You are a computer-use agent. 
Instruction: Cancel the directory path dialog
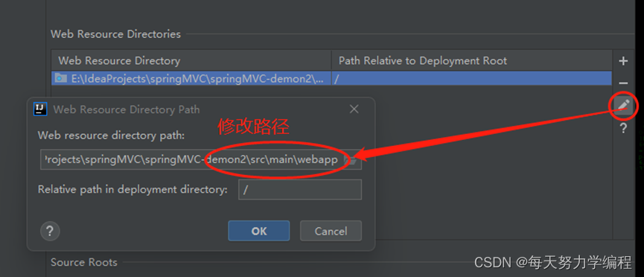tap(331, 231)
